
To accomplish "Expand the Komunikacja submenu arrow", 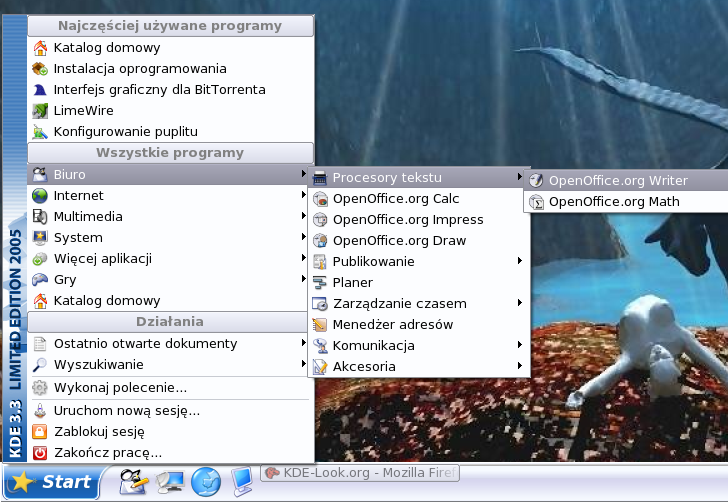I will (x=520, y=345).
